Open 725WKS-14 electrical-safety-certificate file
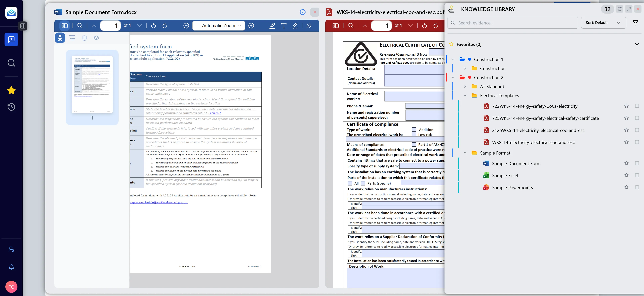Viewport: 644px width, 296px height. tap(545, 118)
